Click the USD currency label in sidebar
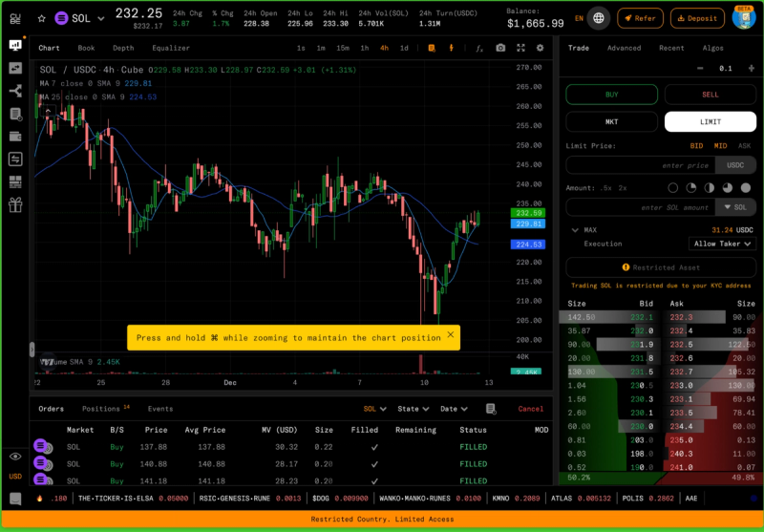Viewport: 764px width, 532px height. coord(15,477)
